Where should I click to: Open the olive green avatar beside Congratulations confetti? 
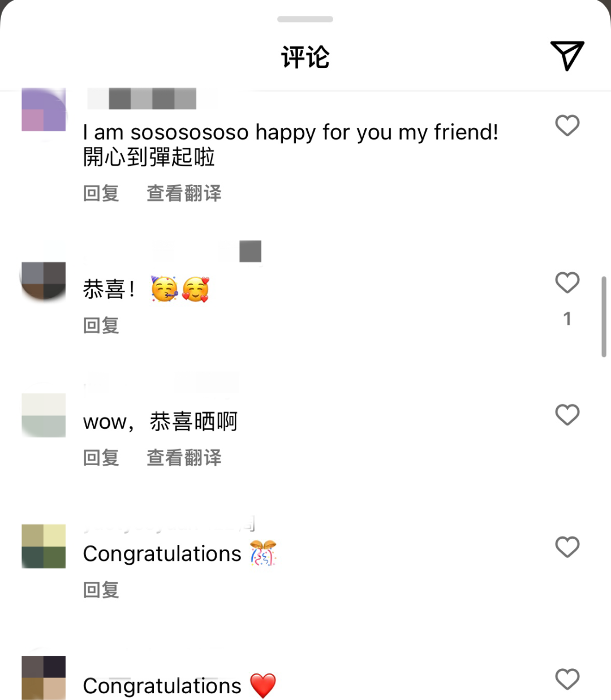click(44, 546)
